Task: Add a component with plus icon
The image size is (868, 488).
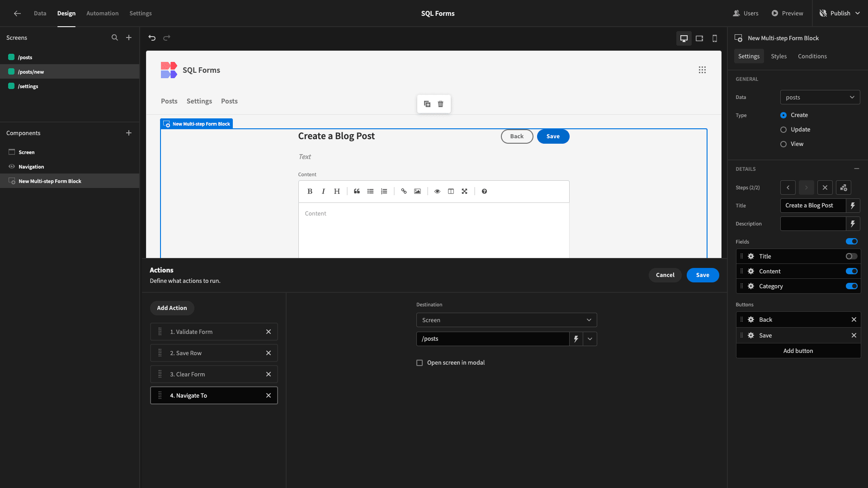Action: tap(129, 133)
